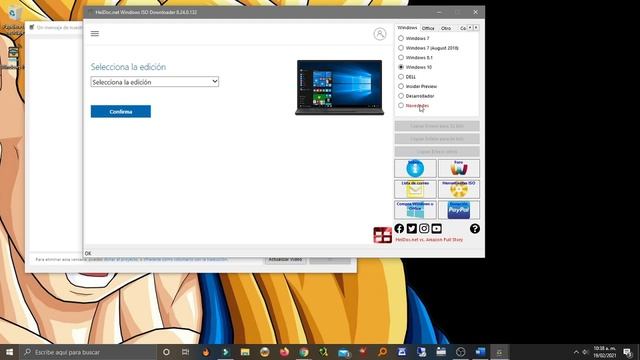Click the taskbar clock and date
Image resolution: width=640 pixels, height=360 pixels.
click(604, 352)
